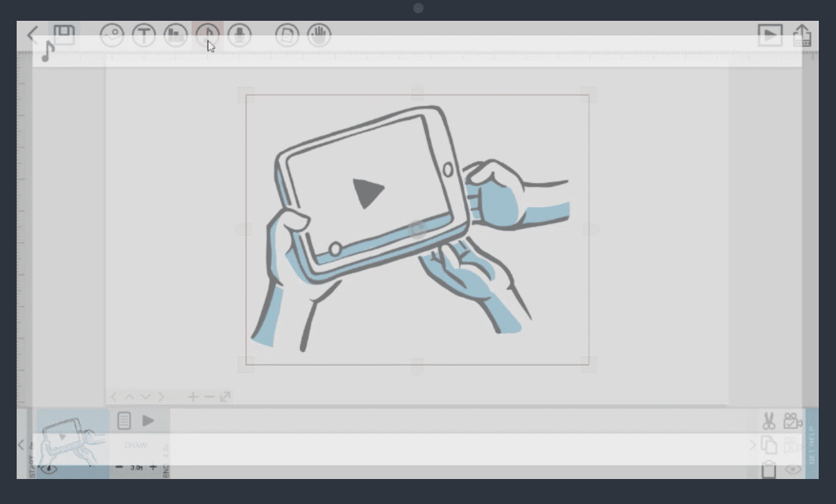
Task: Toggle the eye icon on the timeline thumbnail
Action: coord(48,469)
